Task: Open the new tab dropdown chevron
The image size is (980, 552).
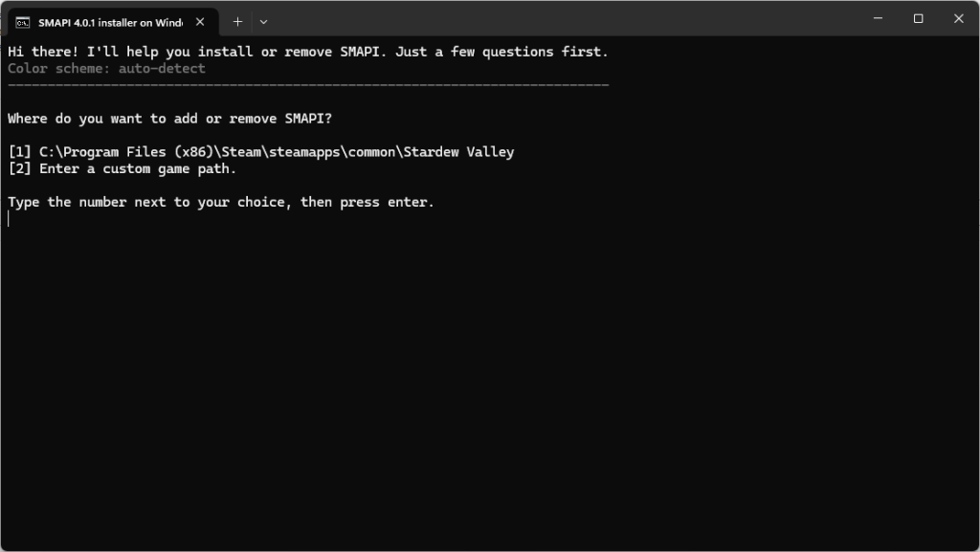Action: (263, 20)
